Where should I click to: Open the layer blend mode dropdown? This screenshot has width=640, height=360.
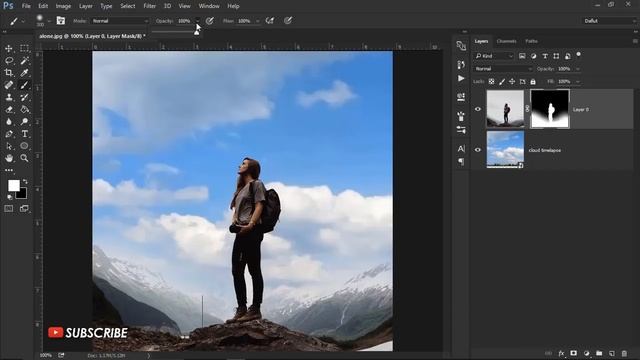tap(504, 69)
